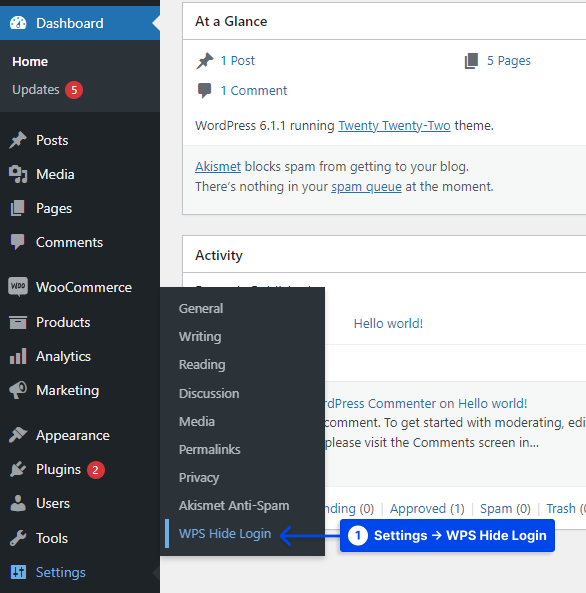
Task: Open the Posts menu label
Action: (52, 140)
